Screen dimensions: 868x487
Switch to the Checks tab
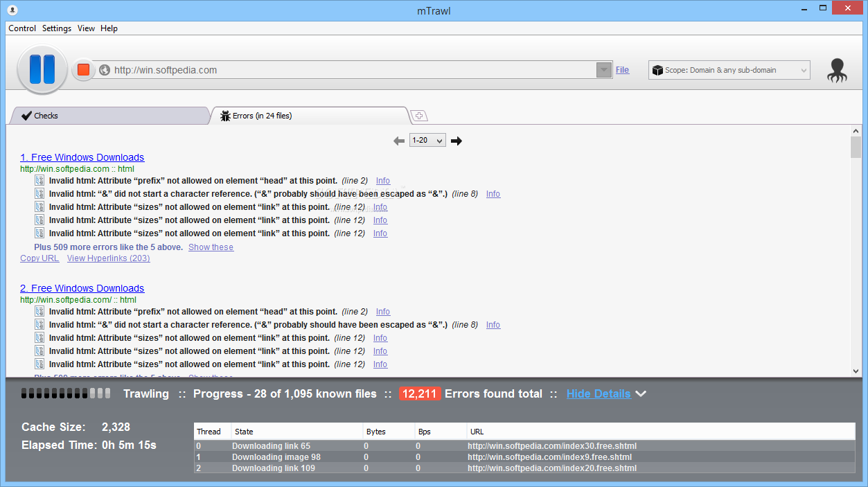coord(109,116)
